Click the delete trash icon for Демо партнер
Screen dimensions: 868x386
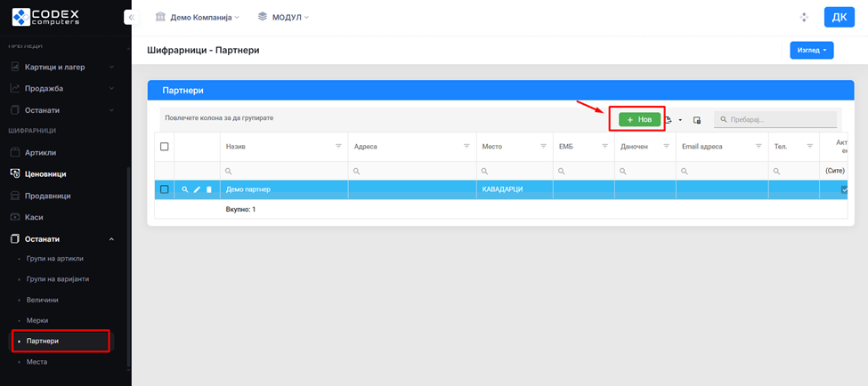point(209,189)
